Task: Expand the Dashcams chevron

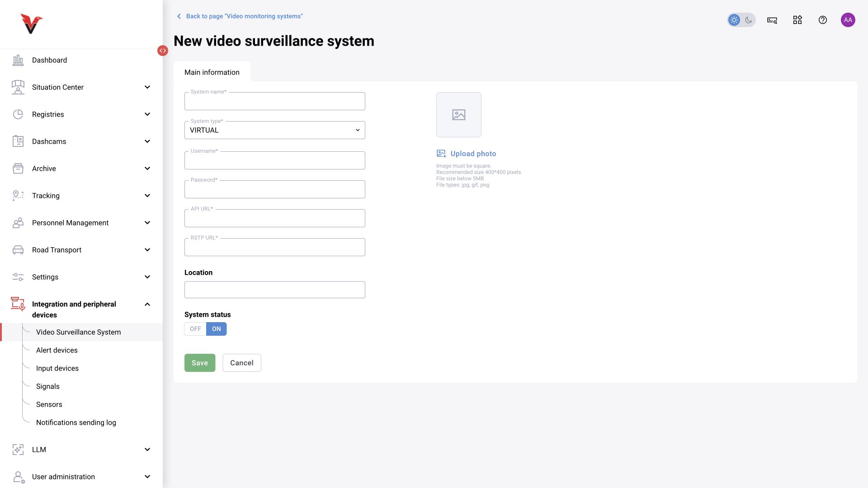Action: [x=147, y=141]
